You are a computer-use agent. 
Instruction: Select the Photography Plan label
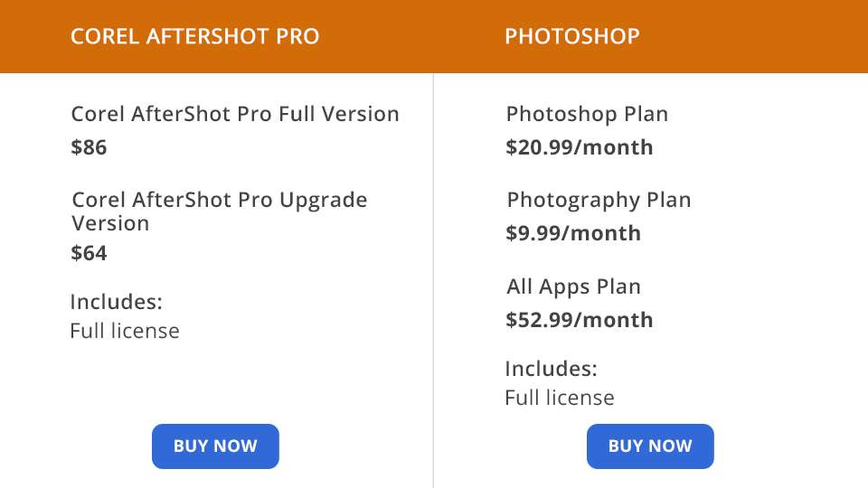(599, 200)
